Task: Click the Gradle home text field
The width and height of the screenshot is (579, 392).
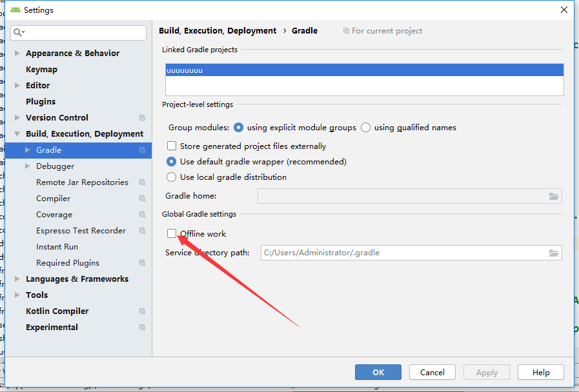Action: coord(403,196)
